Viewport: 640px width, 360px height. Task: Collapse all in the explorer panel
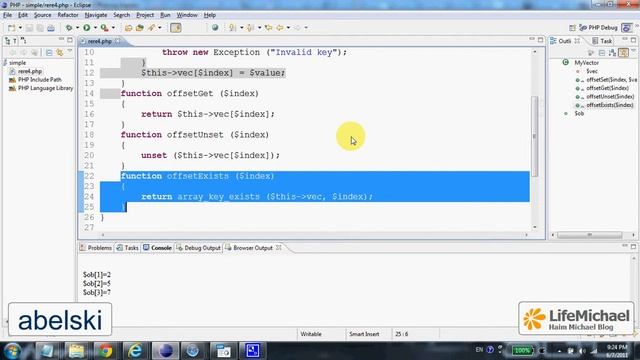point(49,53)
